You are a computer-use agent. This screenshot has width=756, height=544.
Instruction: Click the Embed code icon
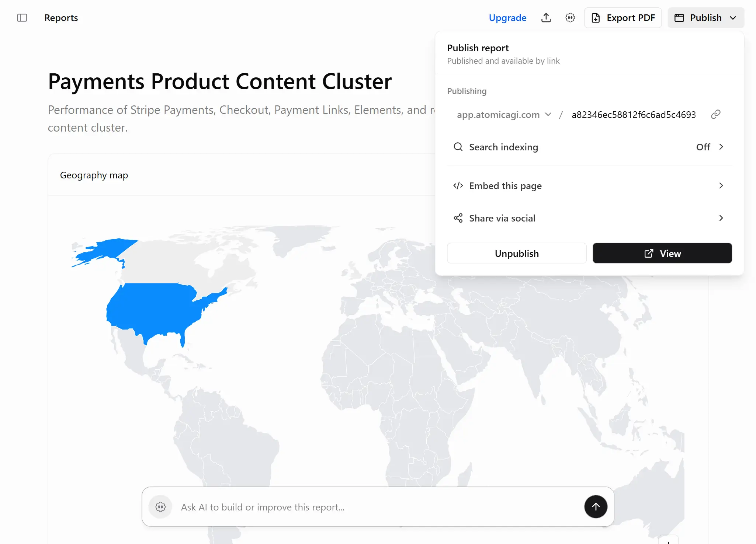[458, 186]
